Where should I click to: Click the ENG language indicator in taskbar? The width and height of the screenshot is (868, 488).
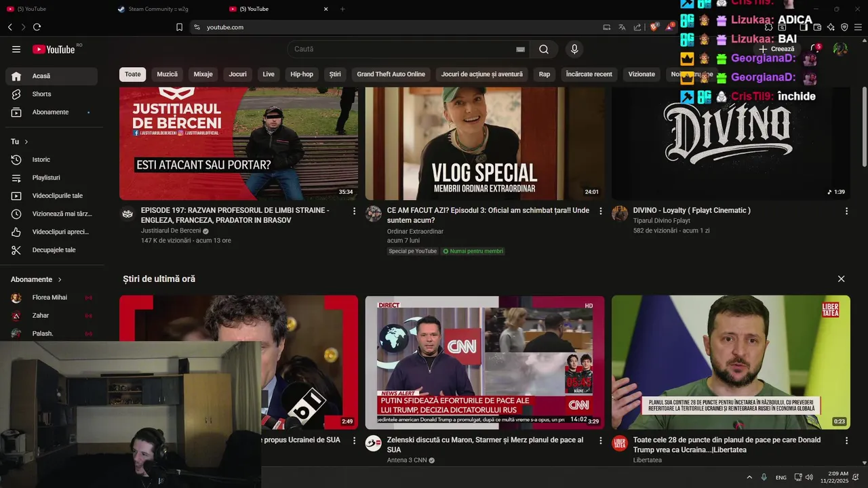click(x=781, y=478)
